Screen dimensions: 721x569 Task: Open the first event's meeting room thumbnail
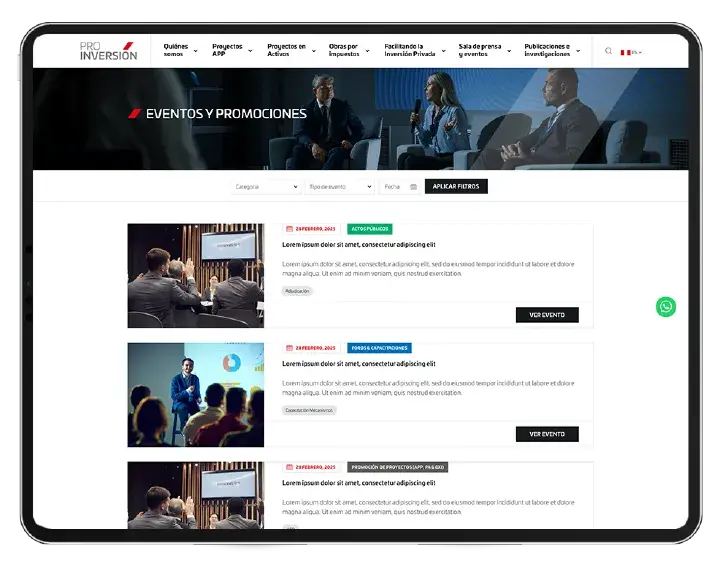(196, 276)
